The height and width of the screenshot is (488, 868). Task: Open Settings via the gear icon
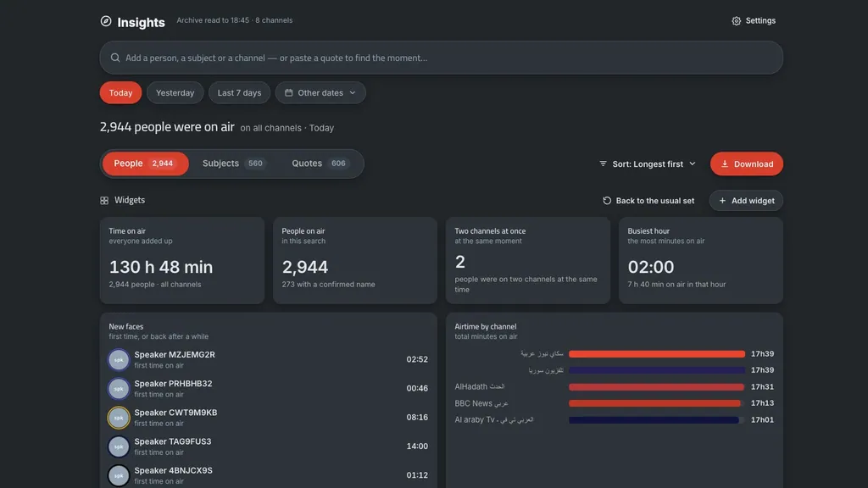[737, 21]
